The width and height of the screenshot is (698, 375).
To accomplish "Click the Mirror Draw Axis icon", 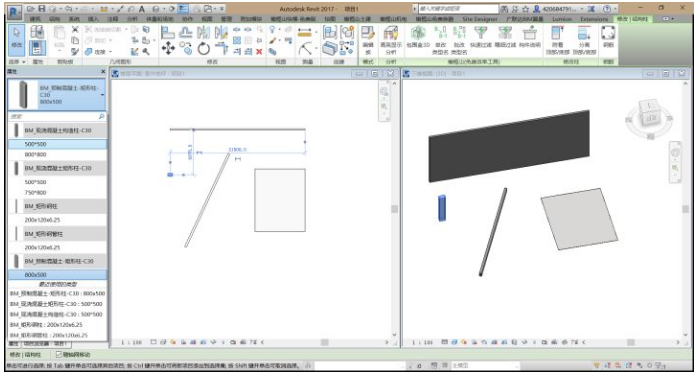I will (221, 32).
